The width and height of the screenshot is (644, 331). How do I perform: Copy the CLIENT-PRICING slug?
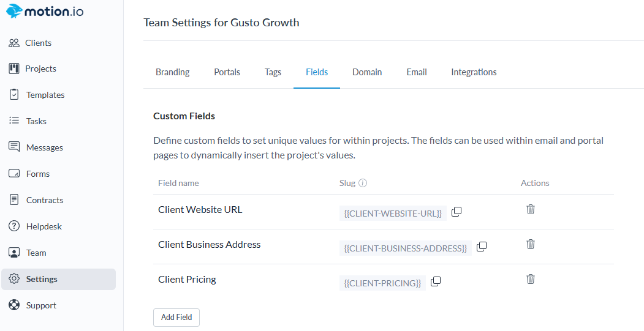[x=436, y=281]
